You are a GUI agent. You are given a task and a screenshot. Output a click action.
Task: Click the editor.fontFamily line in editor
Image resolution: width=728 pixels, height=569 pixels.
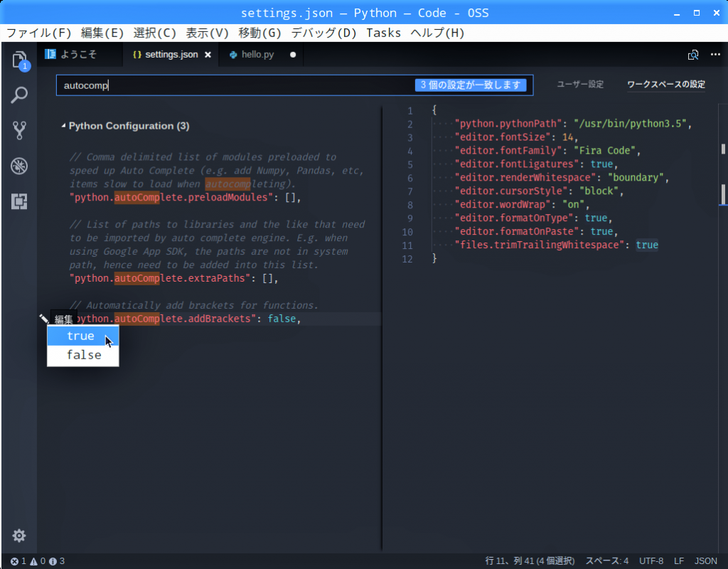pyautogui.click(x=548, y=151)
